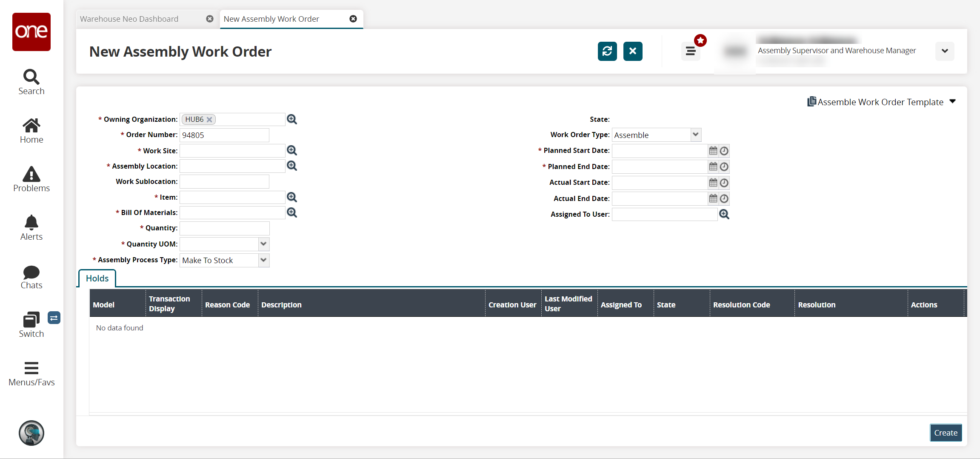The width and height of the screenshot is (980, 459).
Task: Click the Actual Start Date input field
Action: [x=660, y=183]
